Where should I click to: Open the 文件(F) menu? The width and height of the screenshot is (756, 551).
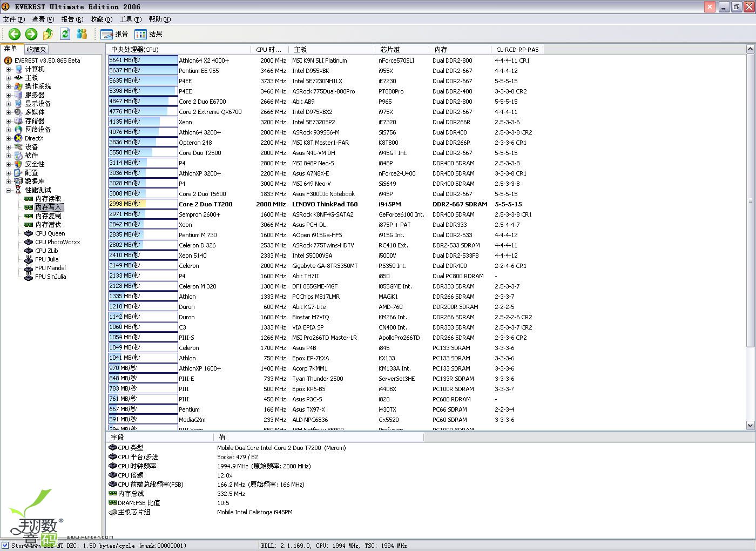14,19
